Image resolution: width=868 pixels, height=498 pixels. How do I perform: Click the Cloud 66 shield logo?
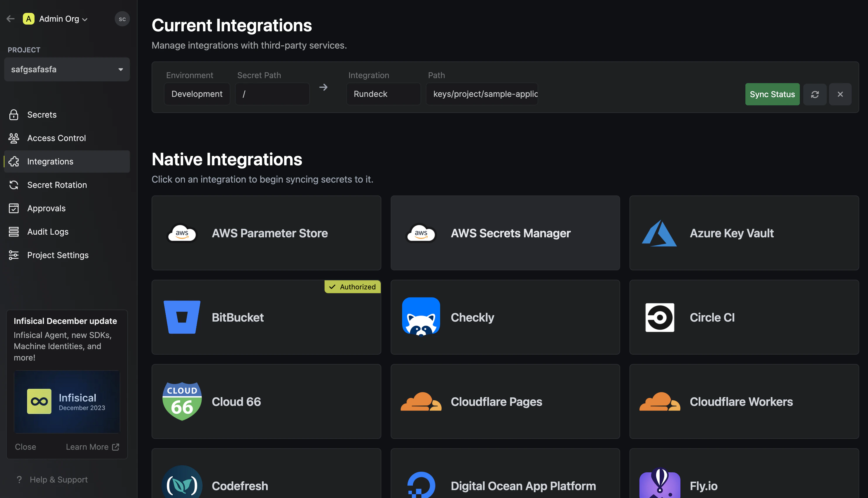point(182,401)
